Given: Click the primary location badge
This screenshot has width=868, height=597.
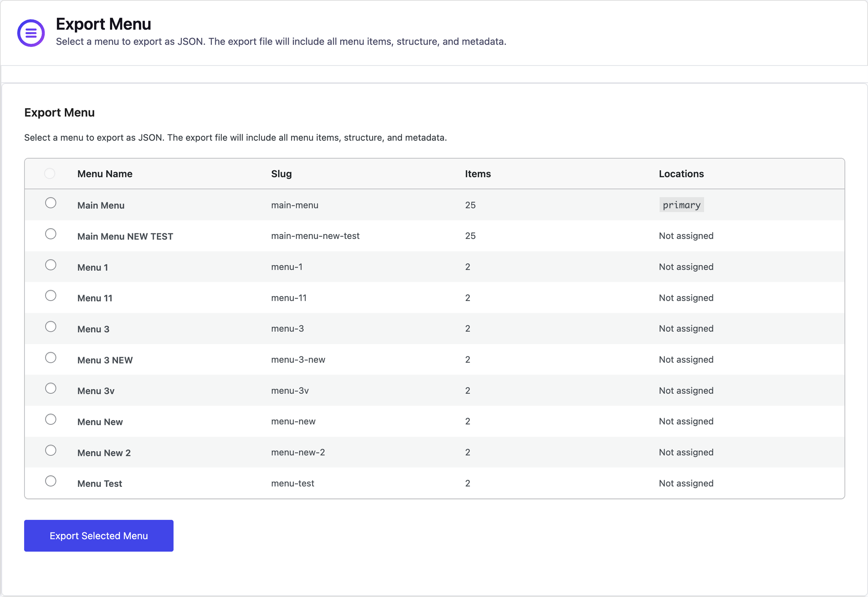Looking at the screenshot, I should point(681,204).
